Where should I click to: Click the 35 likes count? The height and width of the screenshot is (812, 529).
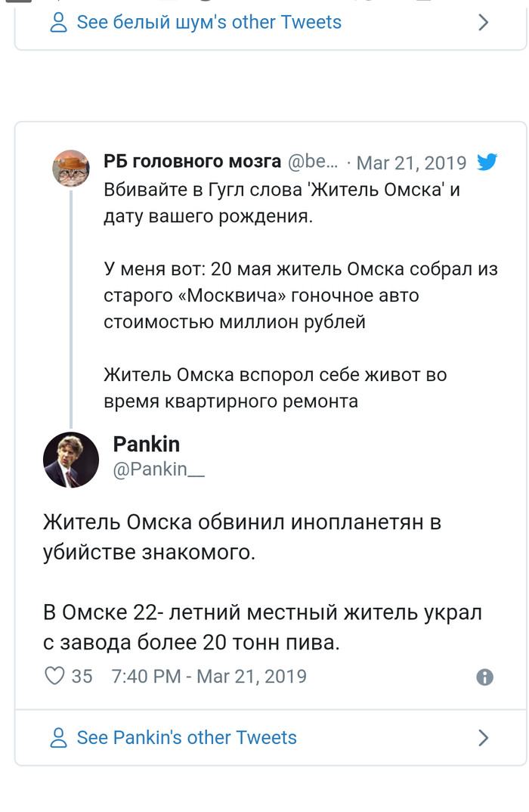click(82, 676)
